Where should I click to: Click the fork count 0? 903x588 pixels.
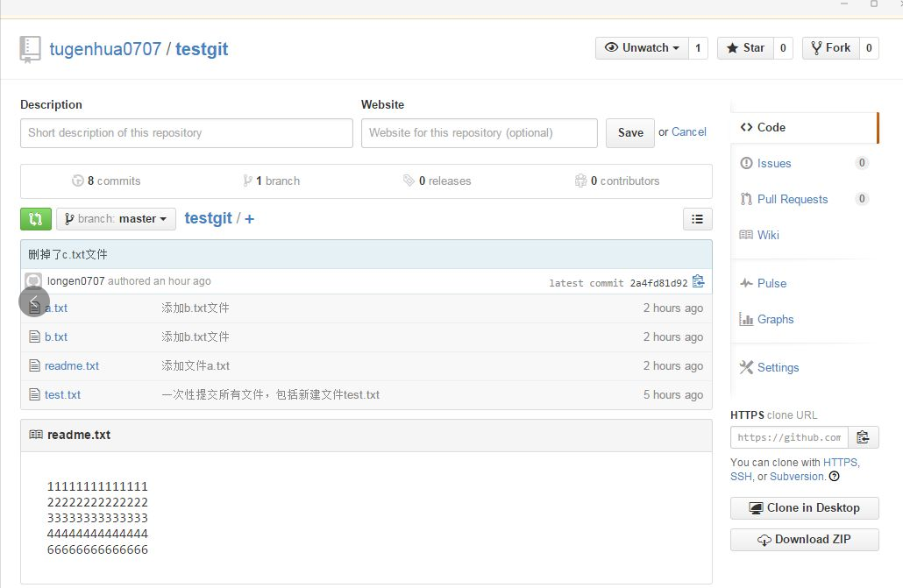coord(869,48)
